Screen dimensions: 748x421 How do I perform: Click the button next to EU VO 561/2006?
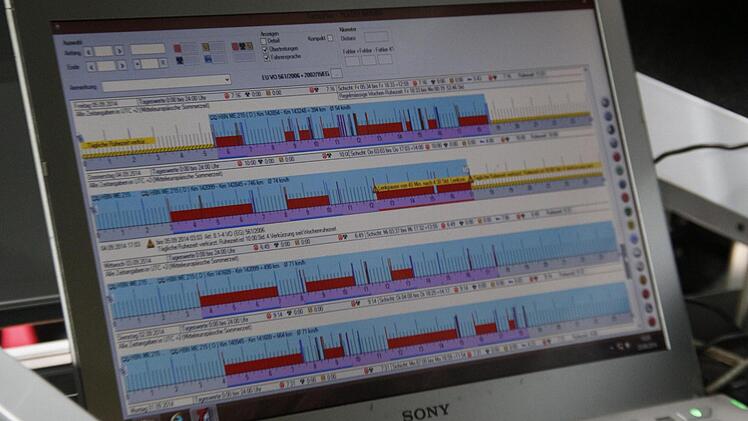[x=336, y=74]
